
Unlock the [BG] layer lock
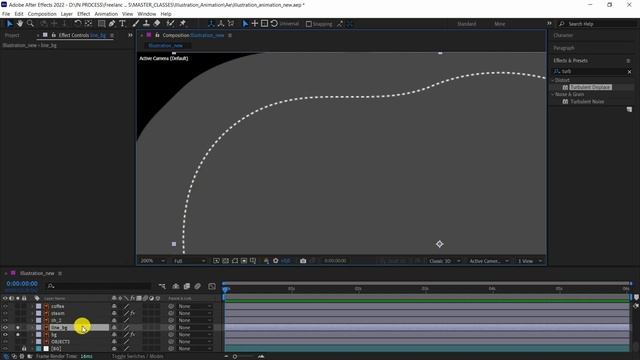(x=24, y=349)
